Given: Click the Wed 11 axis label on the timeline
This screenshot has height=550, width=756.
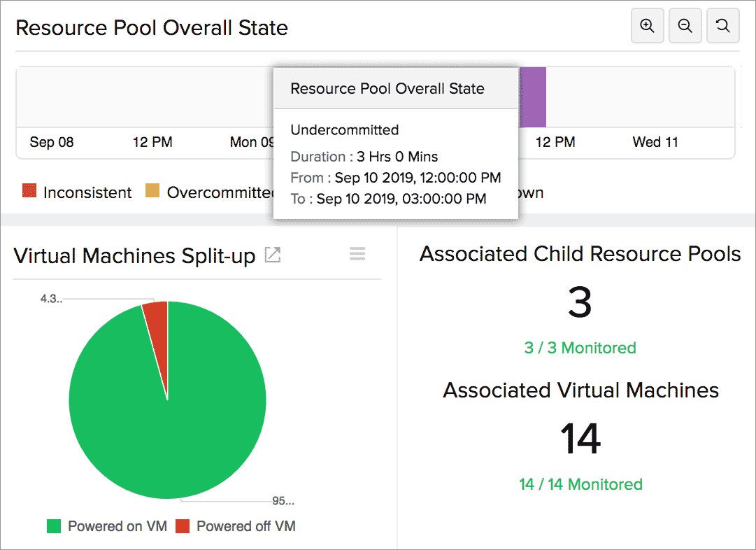Looking at the screenshot, I should tap(655, 141).
